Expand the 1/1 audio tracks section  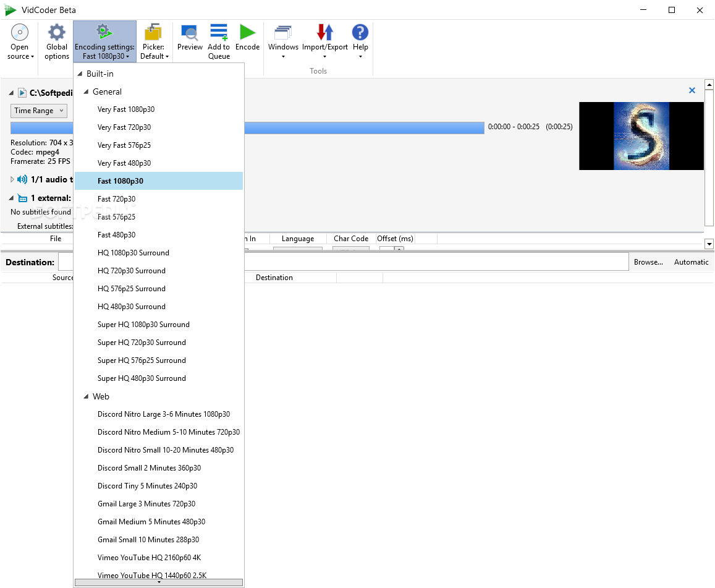(12, 179)
